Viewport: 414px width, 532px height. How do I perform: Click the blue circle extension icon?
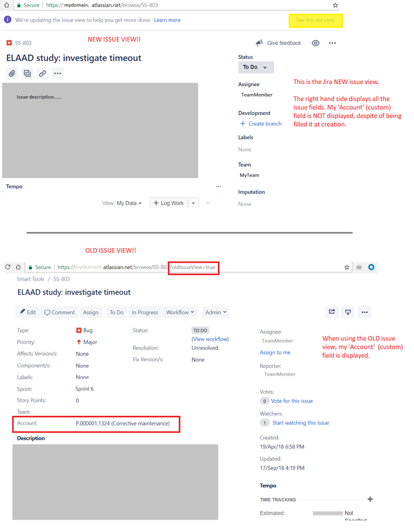[371, 267]
